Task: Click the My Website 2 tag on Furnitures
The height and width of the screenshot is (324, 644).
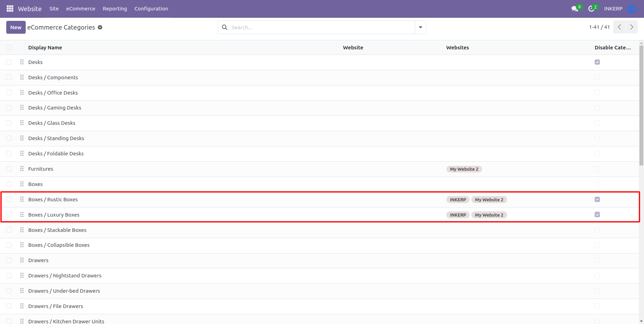Action: pos(464,169)
